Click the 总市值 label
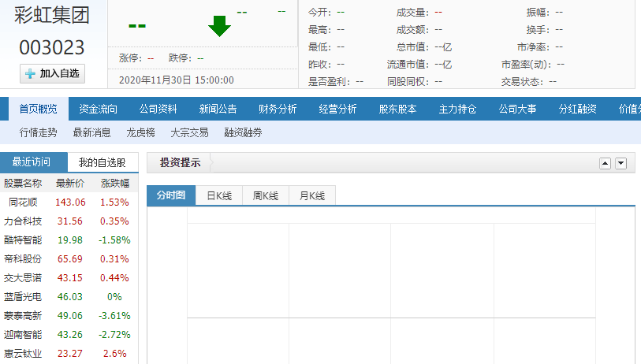 tap(412, 47)
